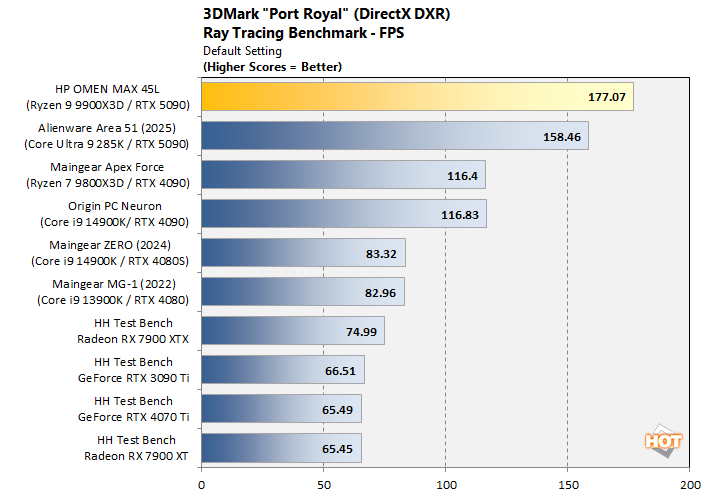Click the x-axis tick label 0
The image size is (708, 496).
tap(201, 485)
